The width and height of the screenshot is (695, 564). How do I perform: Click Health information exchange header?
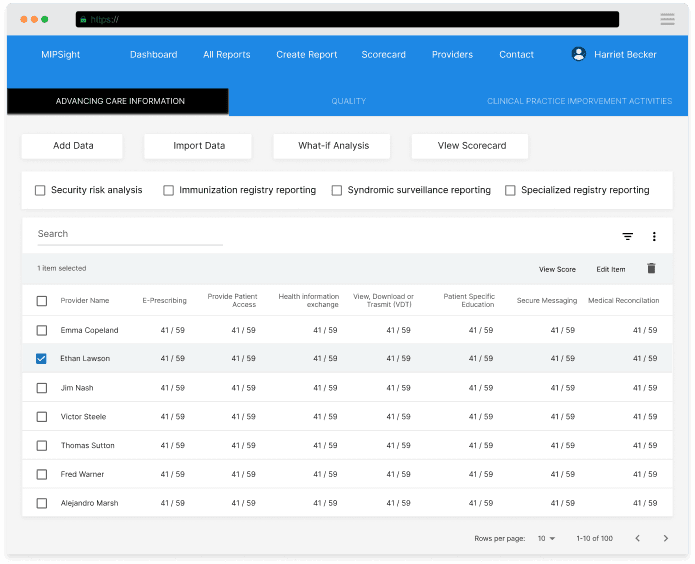tap(308, 300)
